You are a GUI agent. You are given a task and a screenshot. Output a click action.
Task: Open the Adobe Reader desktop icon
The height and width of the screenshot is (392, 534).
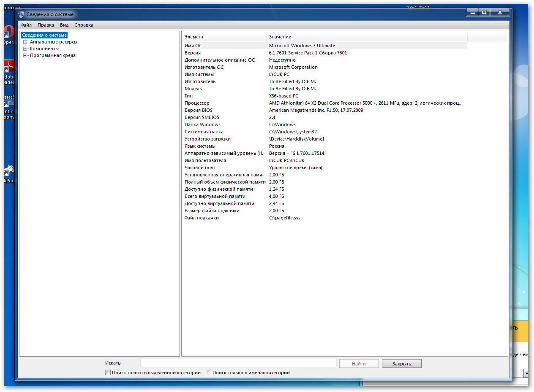[8, 68]
